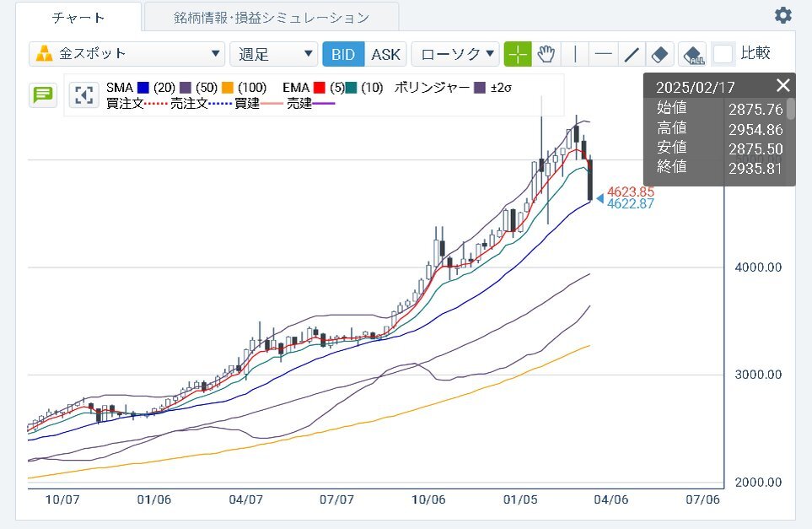
Task: Select the crosshair cursor tool
Action: [518, 54]
